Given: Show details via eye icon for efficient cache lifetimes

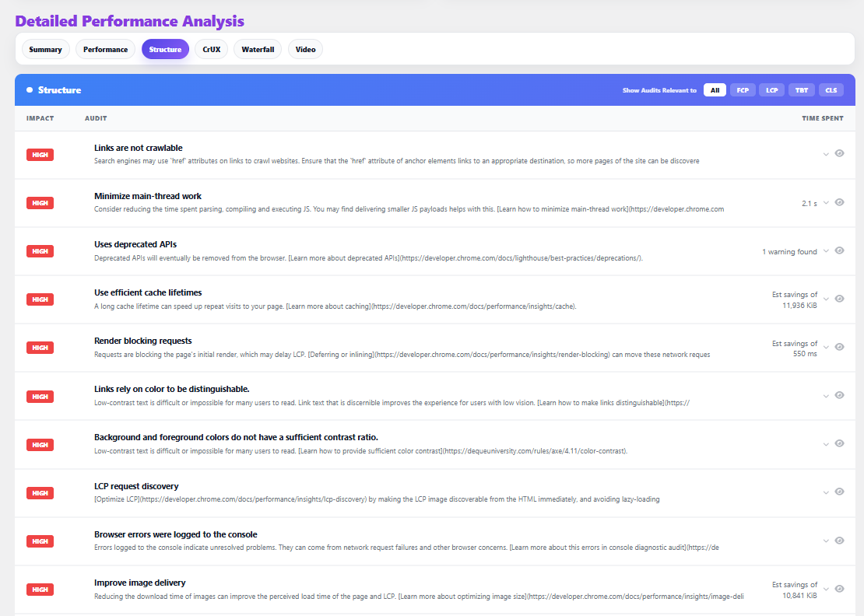Looking at the screenshot, I should pos(839,299).
